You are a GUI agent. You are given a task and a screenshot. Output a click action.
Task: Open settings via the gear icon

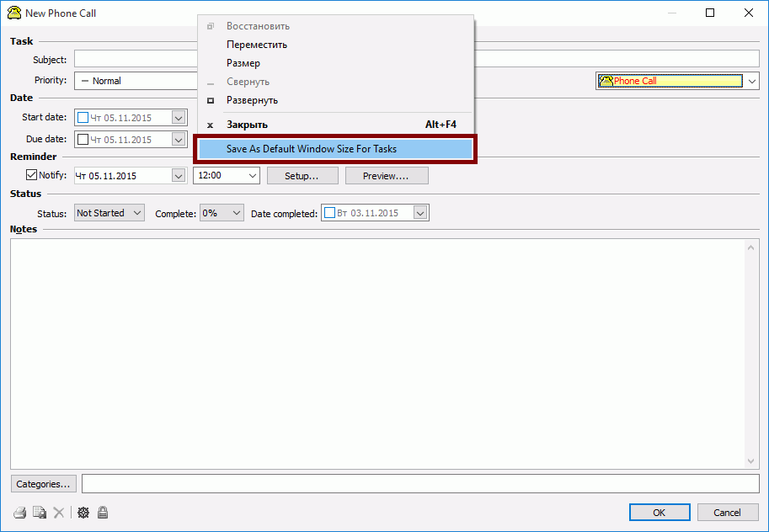point(83,512)
